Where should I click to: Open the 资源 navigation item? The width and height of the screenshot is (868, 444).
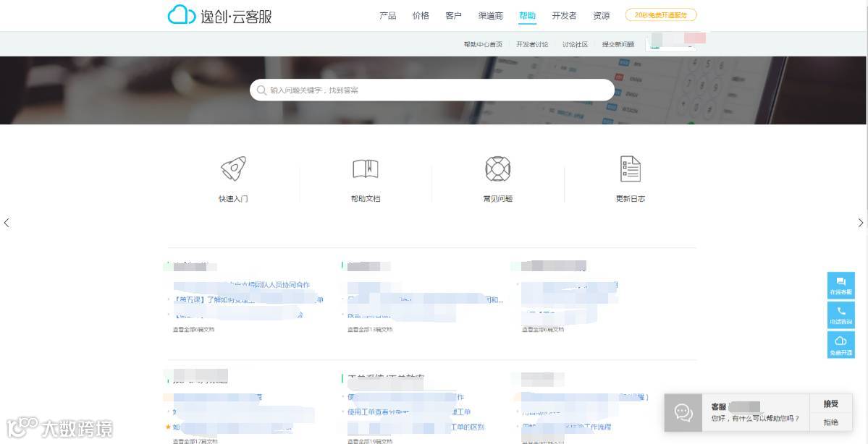(x=601, y=16)
